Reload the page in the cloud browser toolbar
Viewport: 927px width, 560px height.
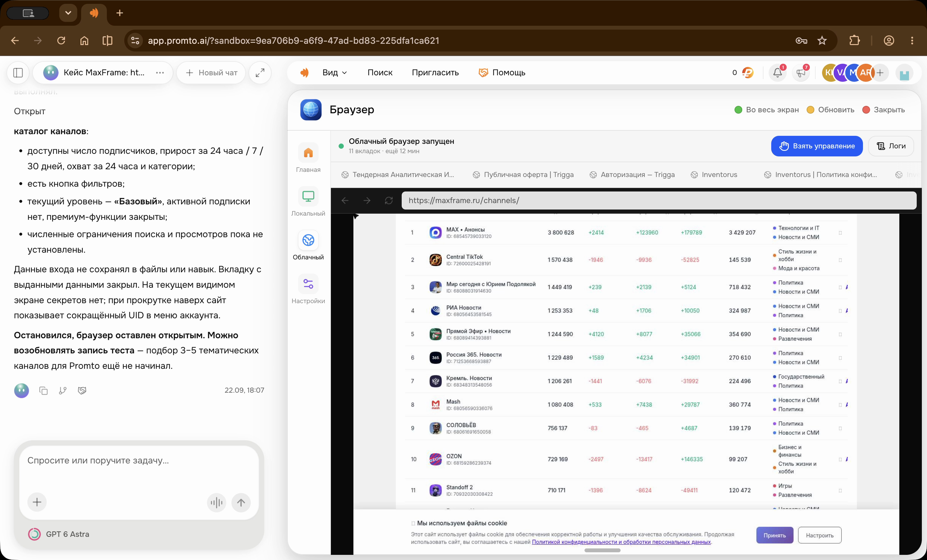(x=389, y=201)
